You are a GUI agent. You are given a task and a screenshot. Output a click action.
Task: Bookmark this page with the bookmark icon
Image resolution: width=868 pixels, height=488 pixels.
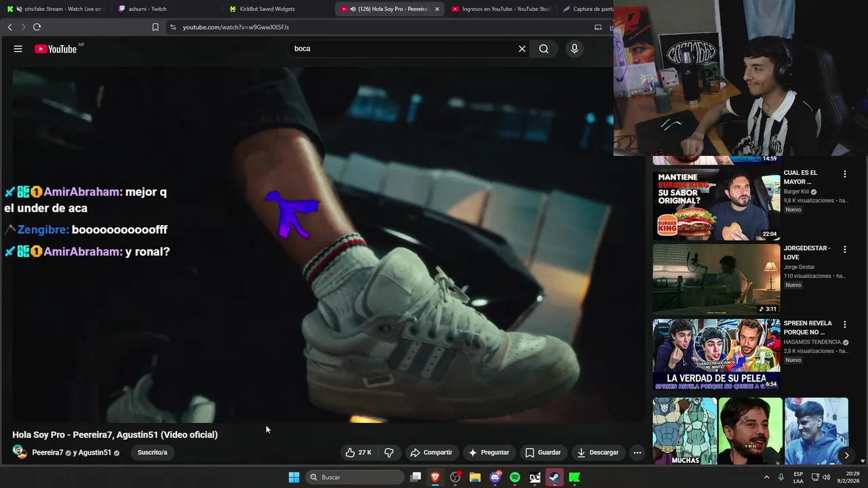[x=155, y=27]
